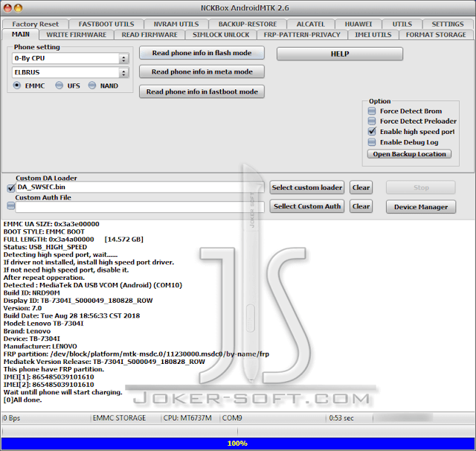Select the MAIN tab

[x=21, y=34]
